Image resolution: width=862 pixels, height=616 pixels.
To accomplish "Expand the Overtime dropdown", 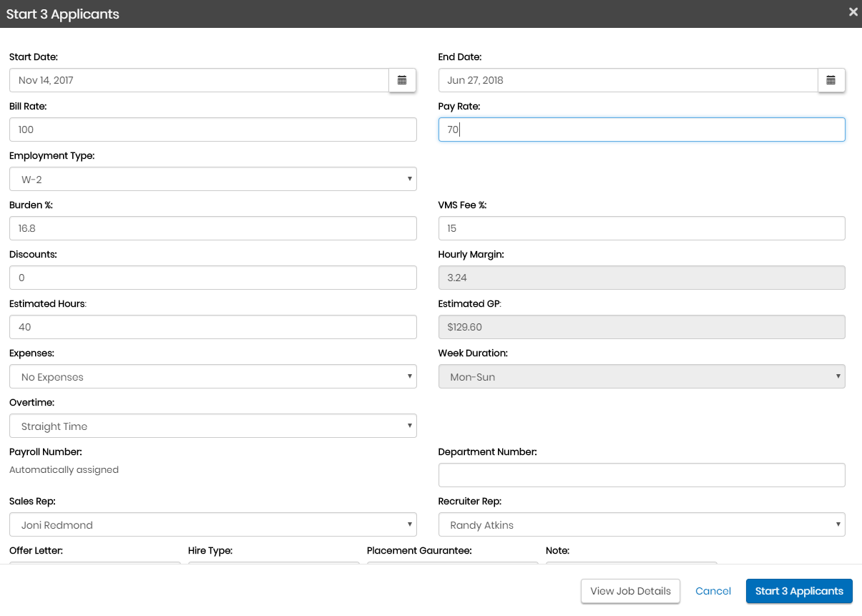I will point(212,426).
